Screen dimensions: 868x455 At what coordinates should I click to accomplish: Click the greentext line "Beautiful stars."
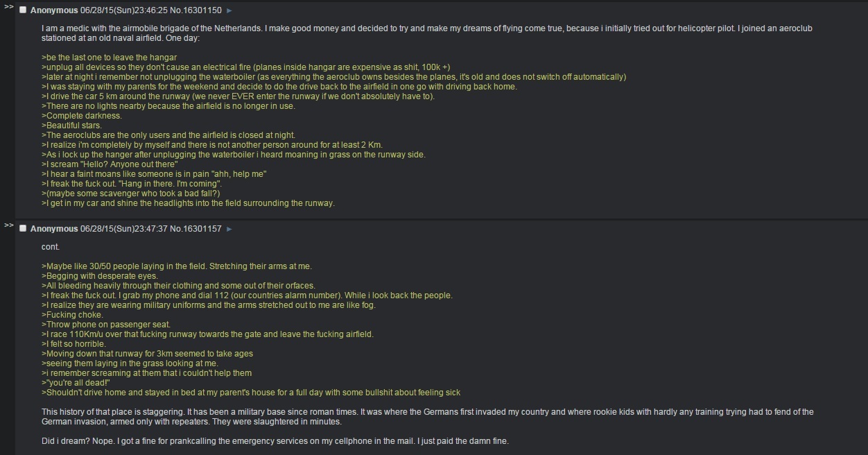71,126
